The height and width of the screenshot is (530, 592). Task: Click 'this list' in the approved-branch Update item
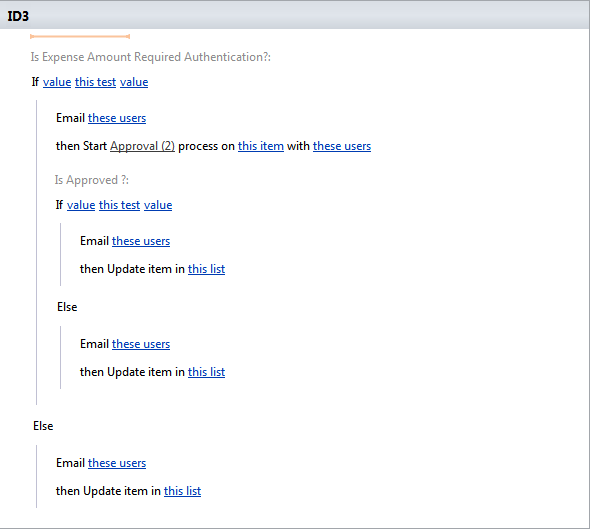coord(207,269)
